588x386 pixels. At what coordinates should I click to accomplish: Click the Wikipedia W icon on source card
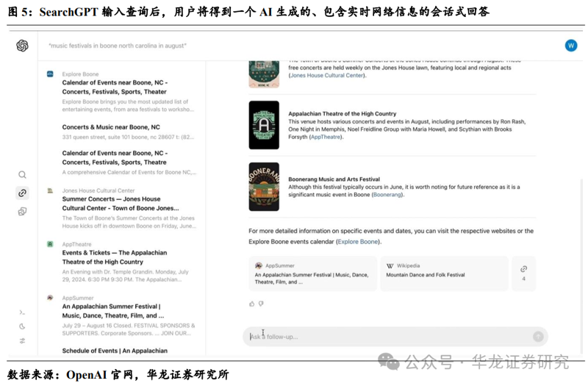[390, 265]
